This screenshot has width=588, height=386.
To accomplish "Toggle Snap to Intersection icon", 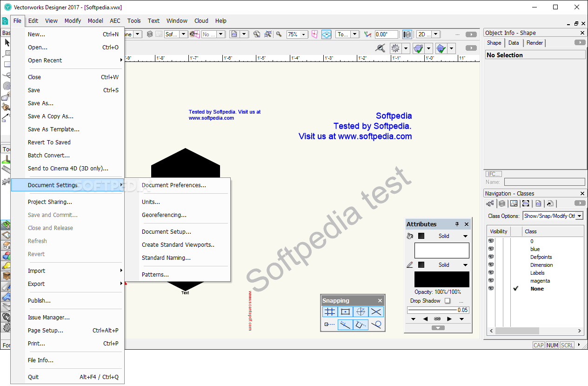I will pos(376,312).
